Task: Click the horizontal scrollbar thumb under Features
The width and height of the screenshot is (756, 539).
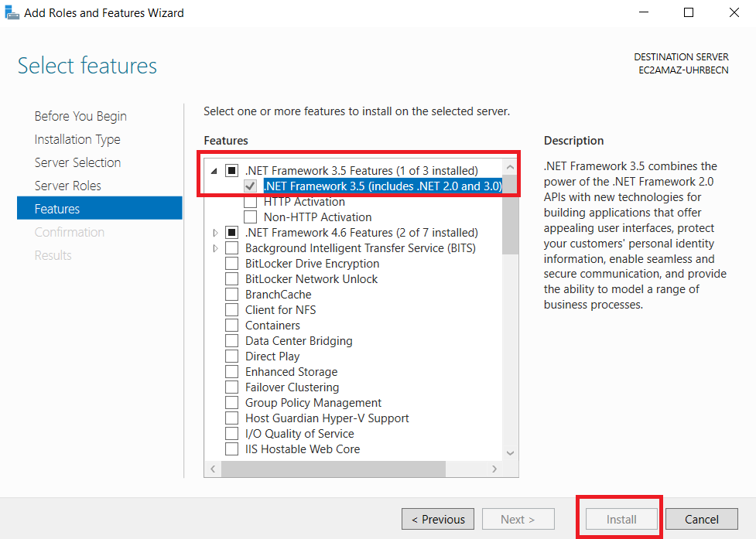Action: pos(334,469)
